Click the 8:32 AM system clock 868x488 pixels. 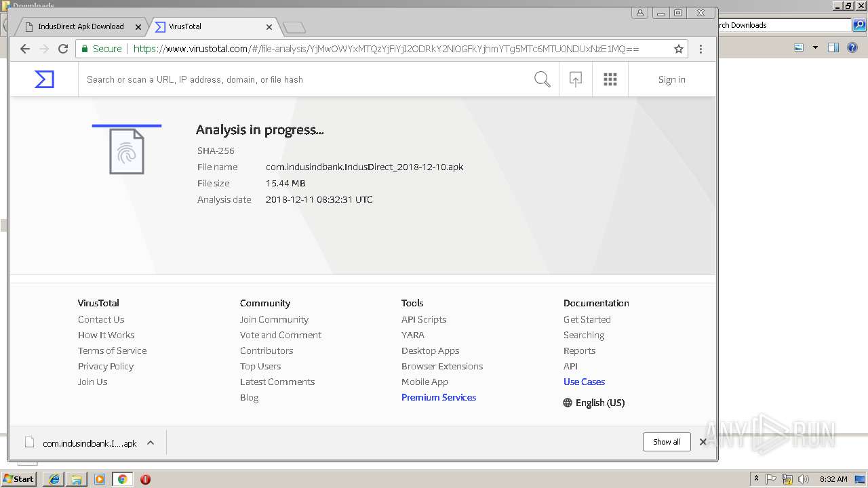pyautogui.click(x=833, y=479)
